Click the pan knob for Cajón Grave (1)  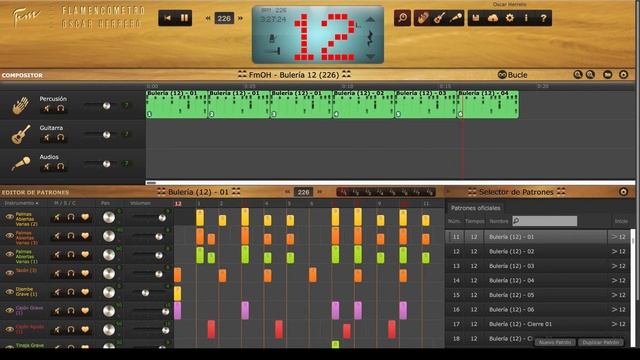click(109, 311)
